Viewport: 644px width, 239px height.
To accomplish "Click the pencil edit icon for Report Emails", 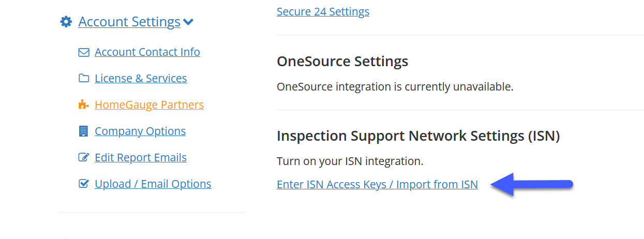I will 83,158.
